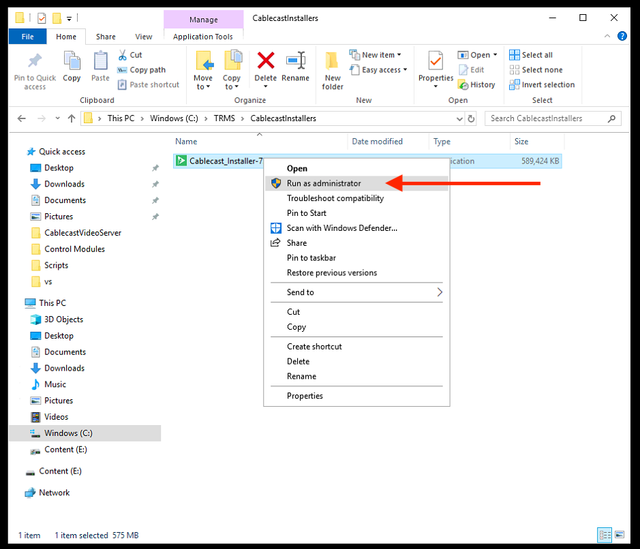
Task: Click Copy path in ribbon
Action: coord(142,70)
